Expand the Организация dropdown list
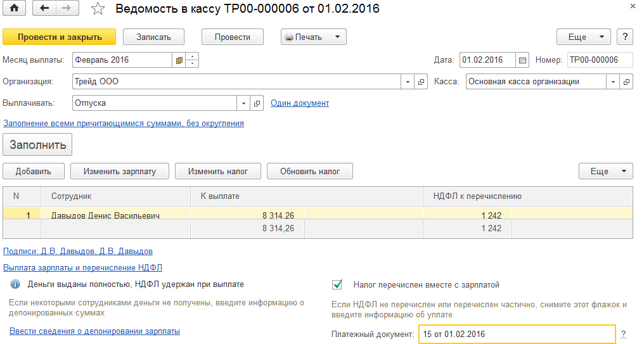This screenshot has height=344, width=644. click(408, 82)
